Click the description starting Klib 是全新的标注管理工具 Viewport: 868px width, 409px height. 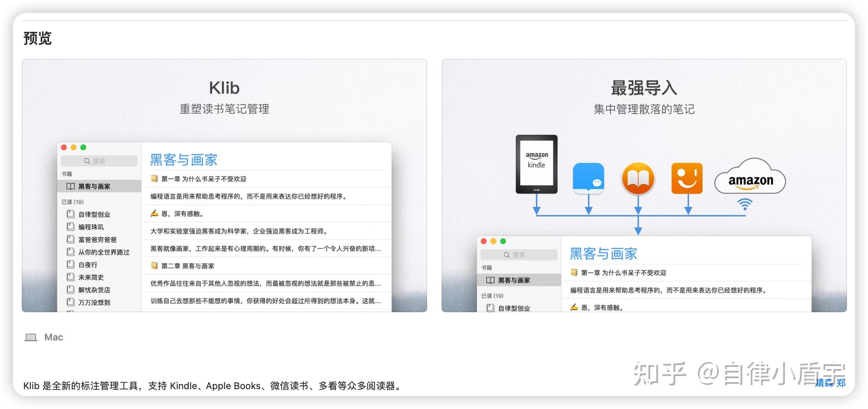(x=213, y=386)
